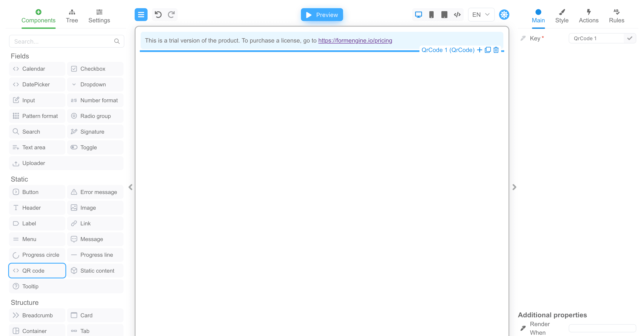Open the formengine.io pricing link
644x336 pixels.
click(355, 40)
